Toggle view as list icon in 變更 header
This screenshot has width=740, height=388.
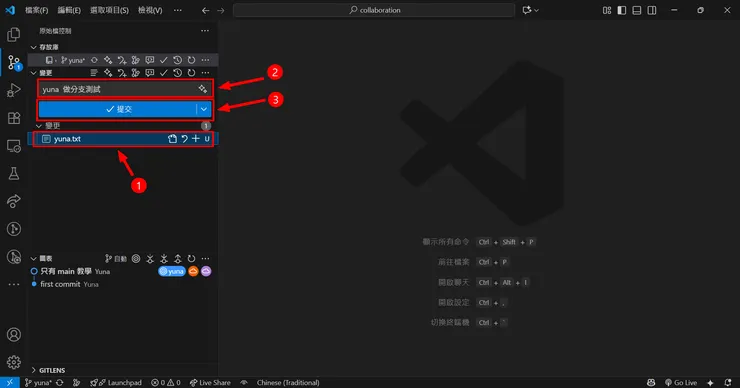coord(94,73)
